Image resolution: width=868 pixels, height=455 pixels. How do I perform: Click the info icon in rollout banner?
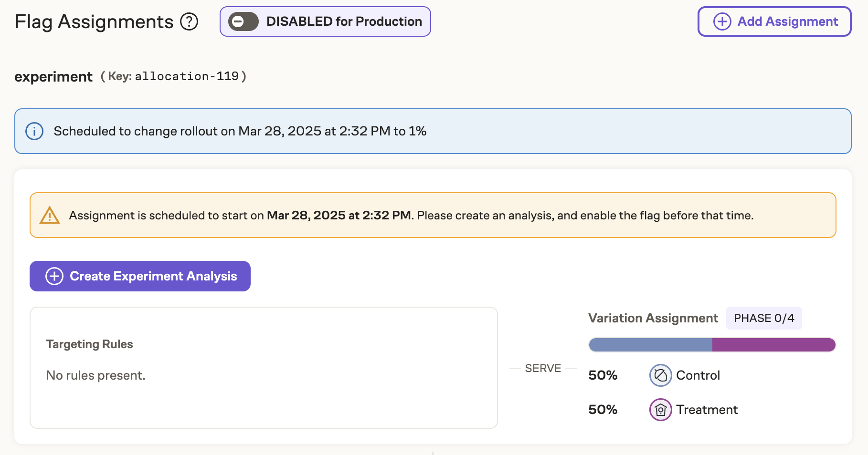[34, 131]
